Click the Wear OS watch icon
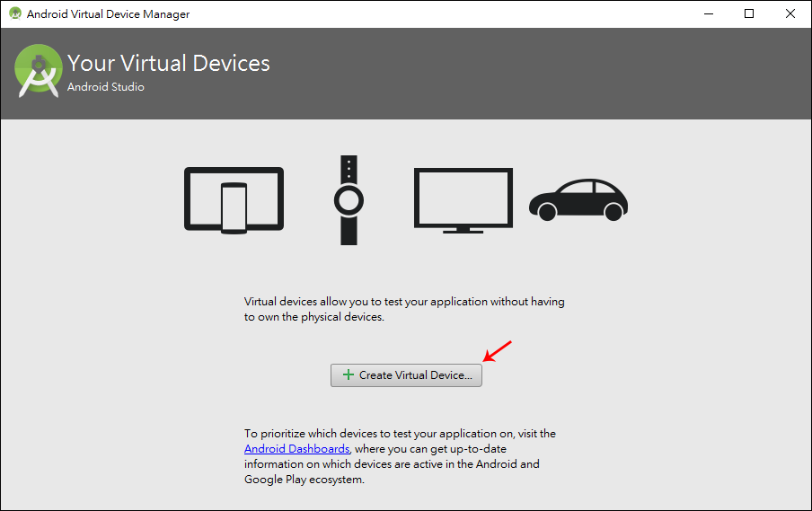The height and width of the screenshot is (511, 812). coord(349,200)
